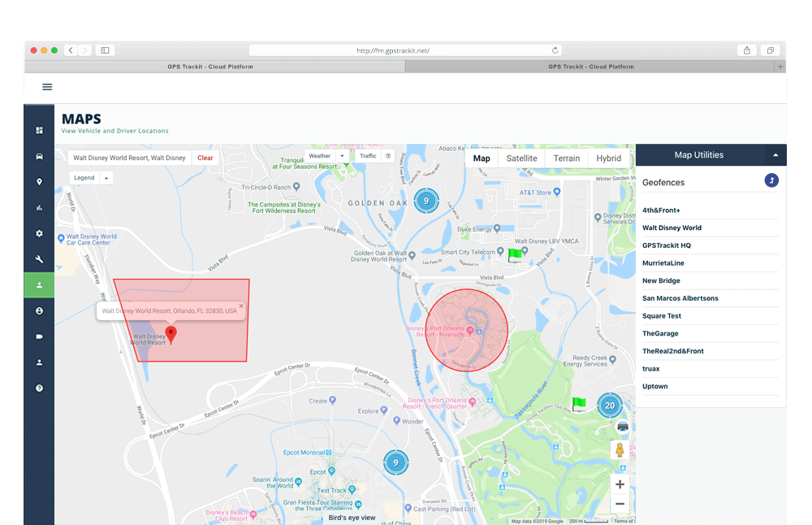Click the Epcot cluster marker 9
Screen dimensions: 812x525
click(395, 462)
